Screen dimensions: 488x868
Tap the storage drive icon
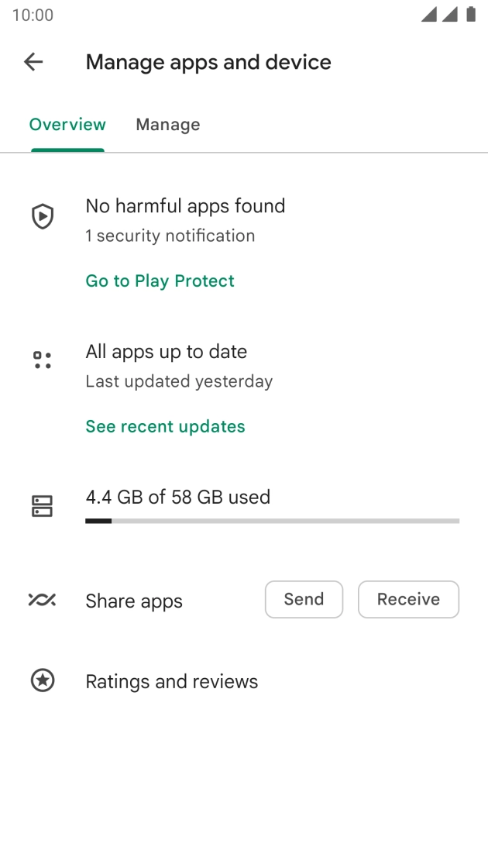pos(42,506)
